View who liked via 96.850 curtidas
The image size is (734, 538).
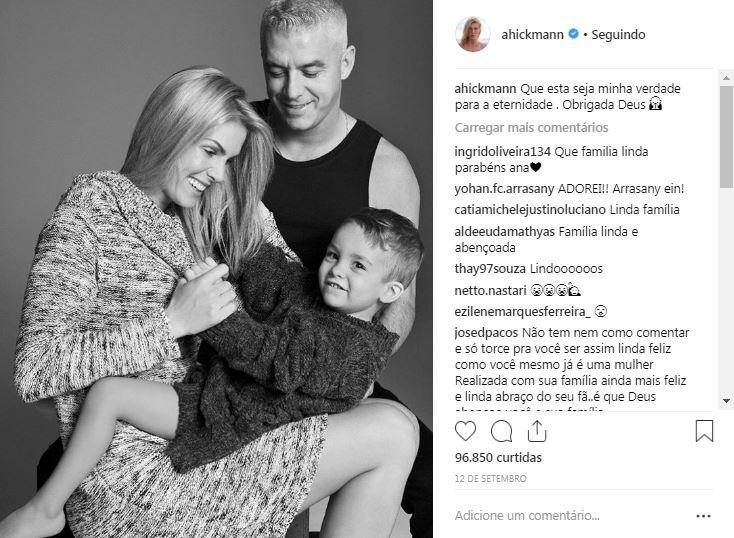[498, 457]
